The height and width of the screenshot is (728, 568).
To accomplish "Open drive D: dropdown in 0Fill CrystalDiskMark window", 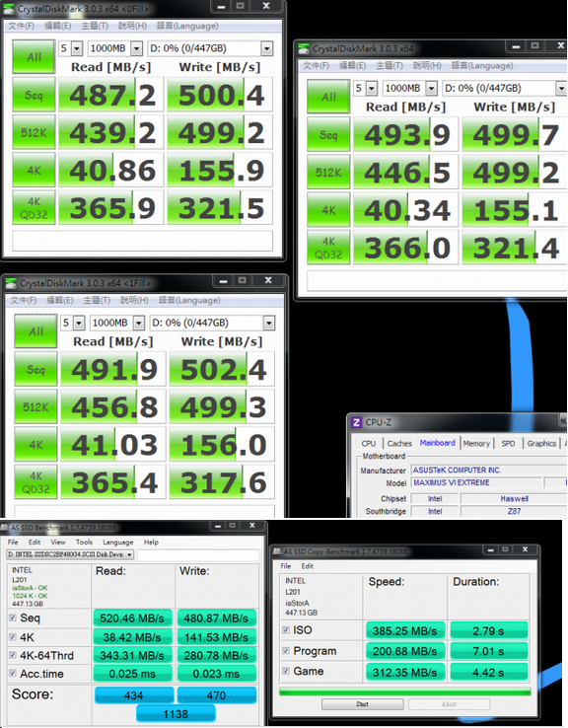I will click(267, 48).
